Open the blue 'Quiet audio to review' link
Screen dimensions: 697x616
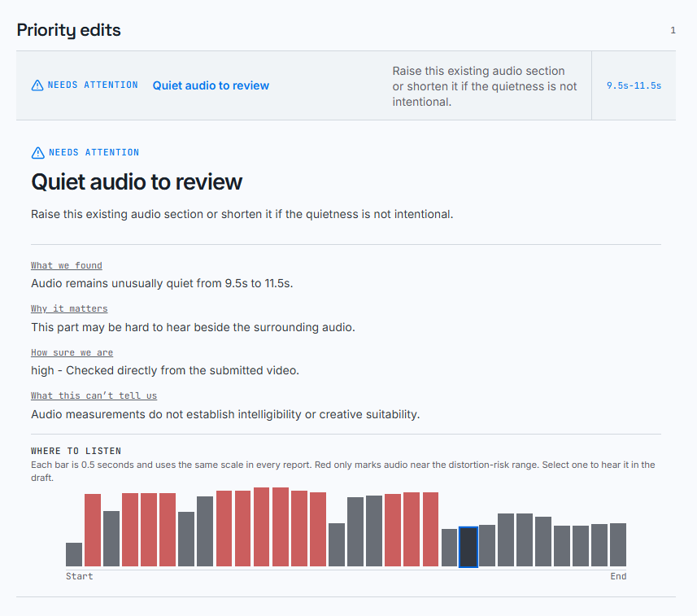pyautogui.click(x=211, y=85)
